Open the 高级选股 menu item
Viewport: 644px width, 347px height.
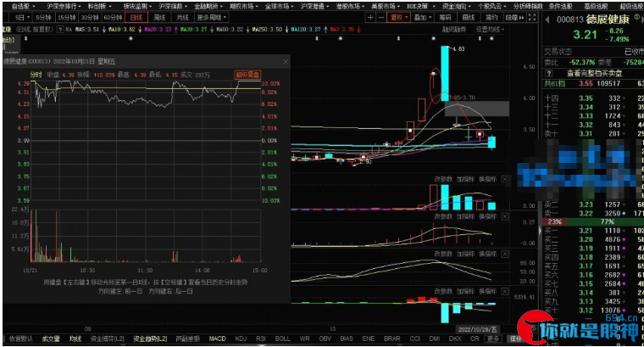pos(596,6)
